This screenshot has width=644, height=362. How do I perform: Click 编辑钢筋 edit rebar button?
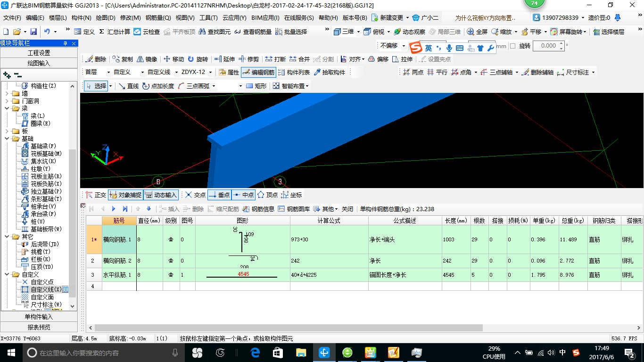(x=258, y=72)
